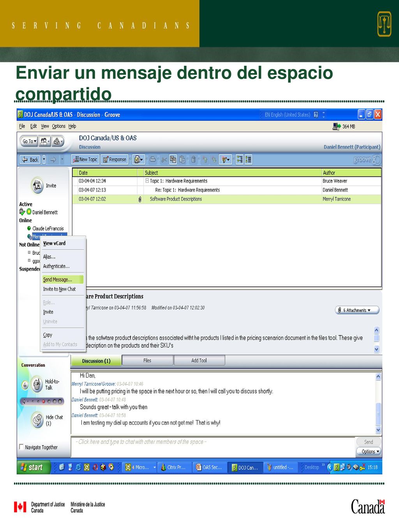
Task: Click the previous topic up-arrow icon
Action: 205,159
